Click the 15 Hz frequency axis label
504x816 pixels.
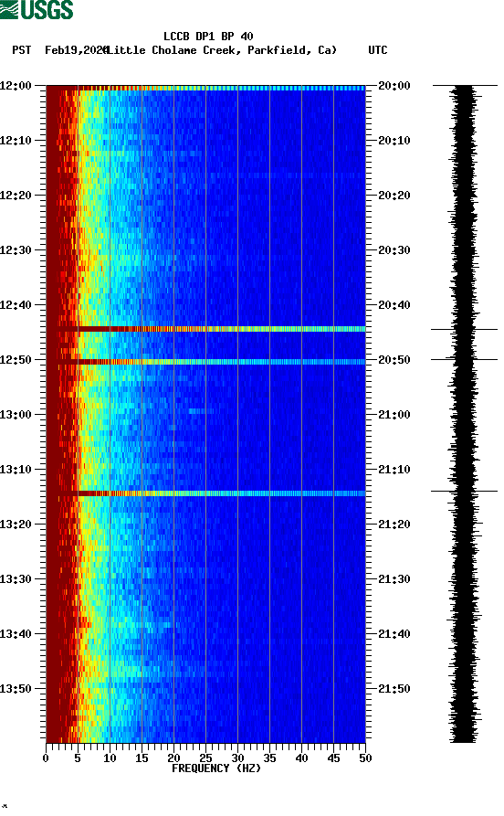(142, 758)
